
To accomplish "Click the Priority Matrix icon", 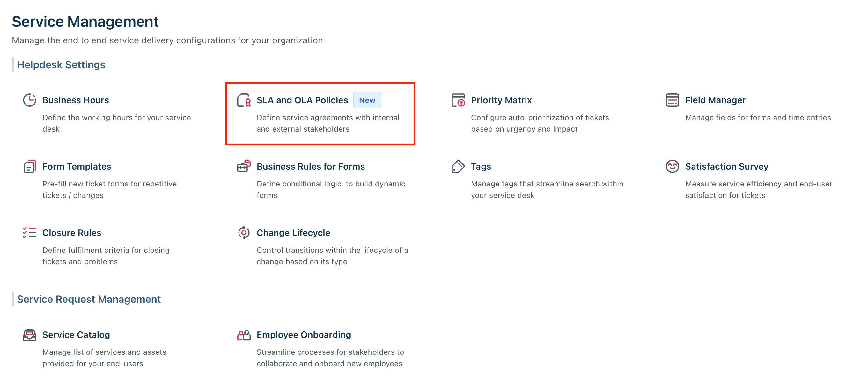I will (x=458, y=100).
